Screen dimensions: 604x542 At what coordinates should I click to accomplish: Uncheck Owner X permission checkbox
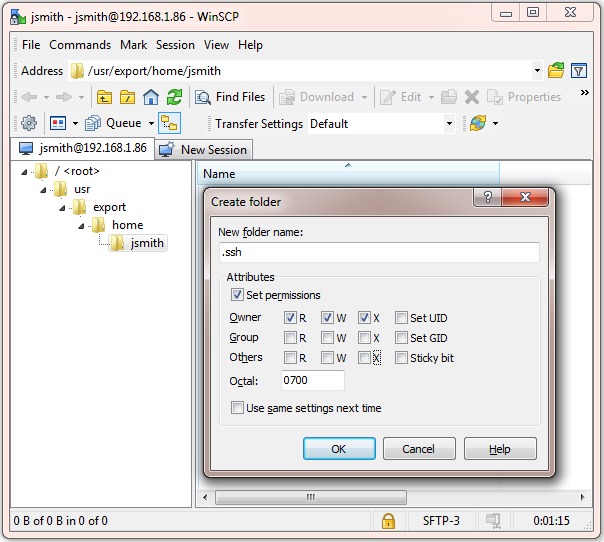[364, 317]
